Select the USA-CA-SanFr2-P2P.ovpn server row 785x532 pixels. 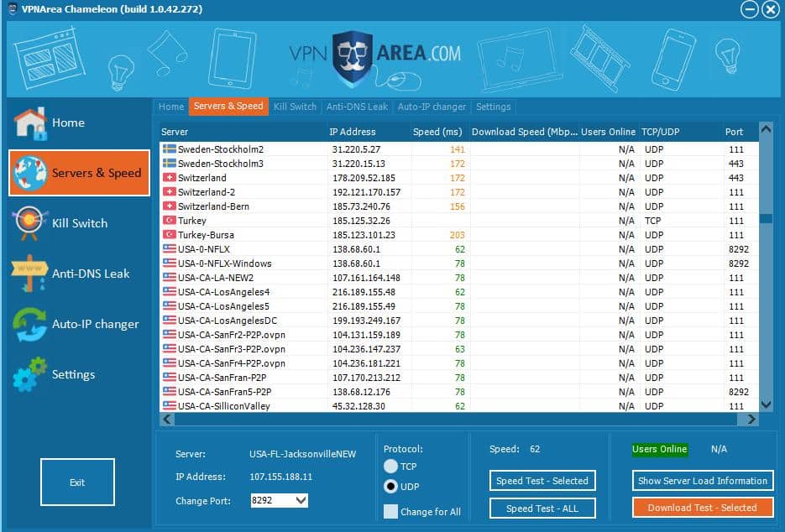[x=459, y=335]
